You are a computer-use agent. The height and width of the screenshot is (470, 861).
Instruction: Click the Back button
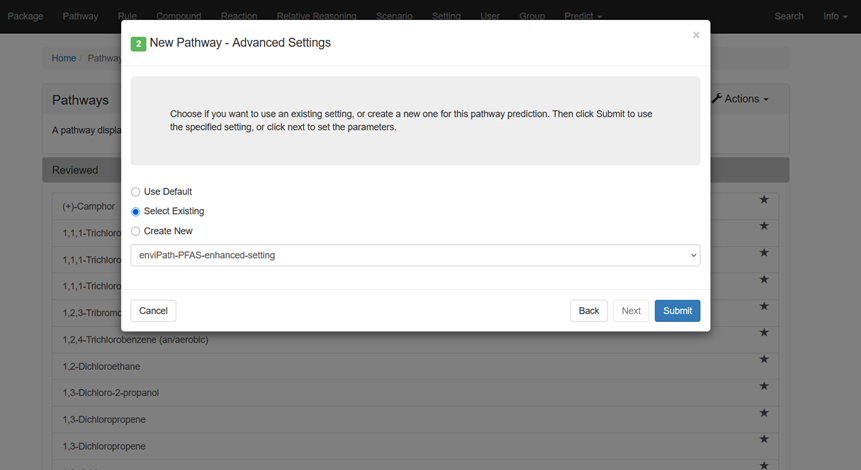pos(589,311)
